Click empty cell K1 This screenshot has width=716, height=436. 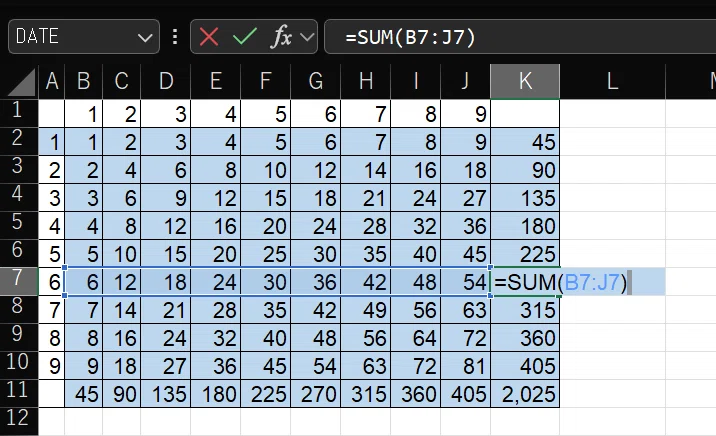tap(525, 114)
